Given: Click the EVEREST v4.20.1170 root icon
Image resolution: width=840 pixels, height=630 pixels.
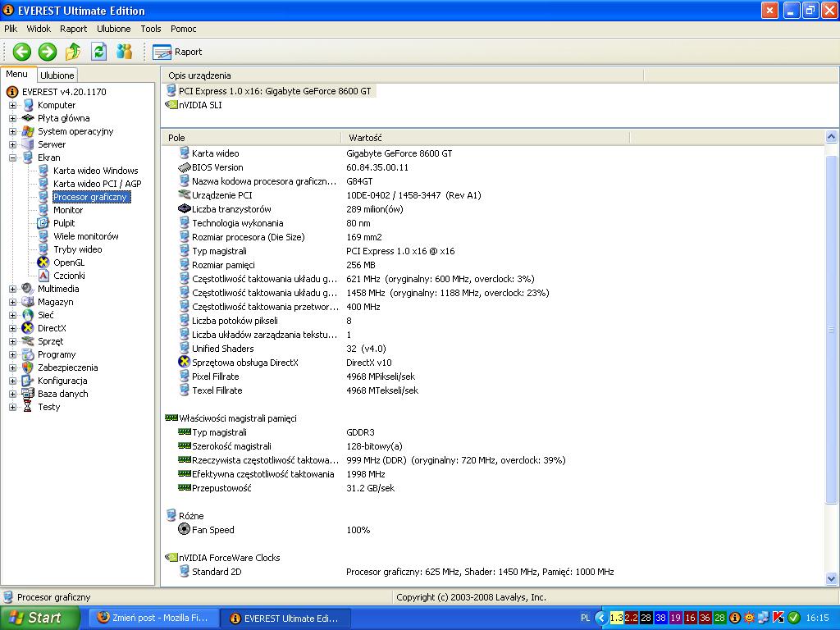Looking at the screenshot, I should [x=12, y=92].
